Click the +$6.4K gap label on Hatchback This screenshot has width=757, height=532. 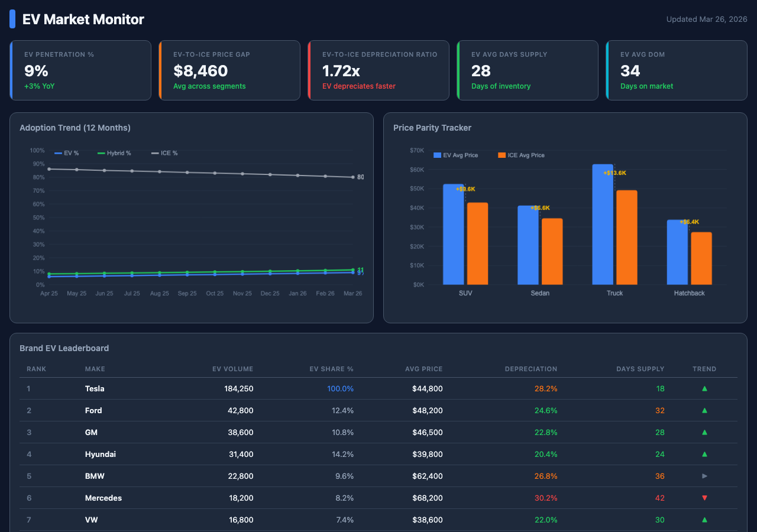[x=689, y=222]
